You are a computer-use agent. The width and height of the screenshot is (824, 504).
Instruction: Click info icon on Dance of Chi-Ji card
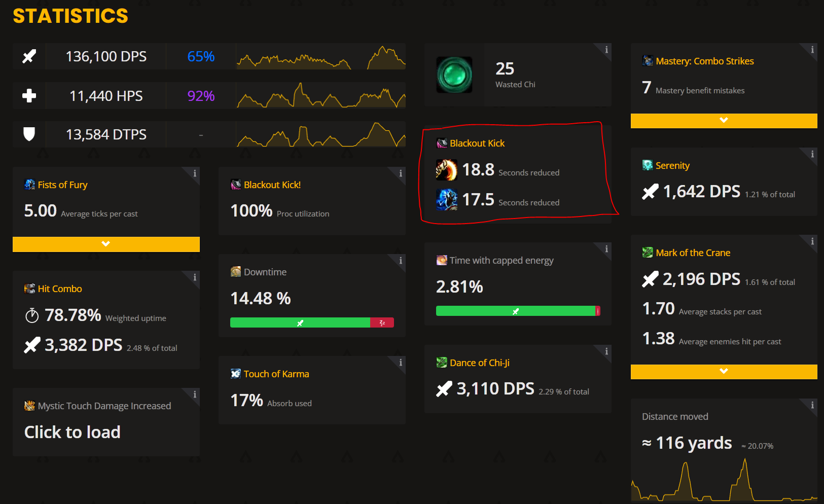pyautogui.click(x=606, y=351)
